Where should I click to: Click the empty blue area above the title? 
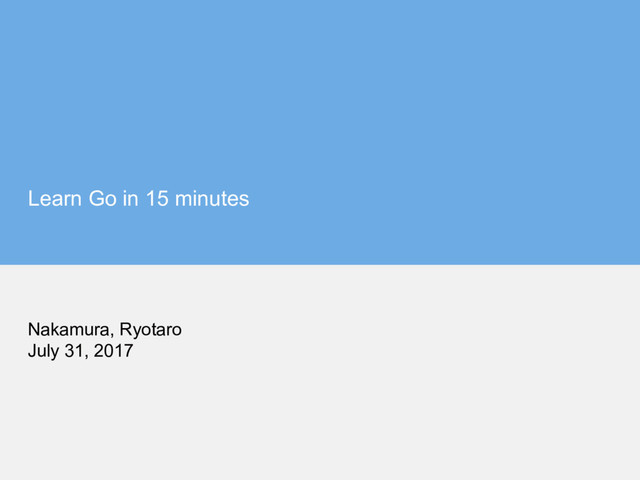pos(320,90)
